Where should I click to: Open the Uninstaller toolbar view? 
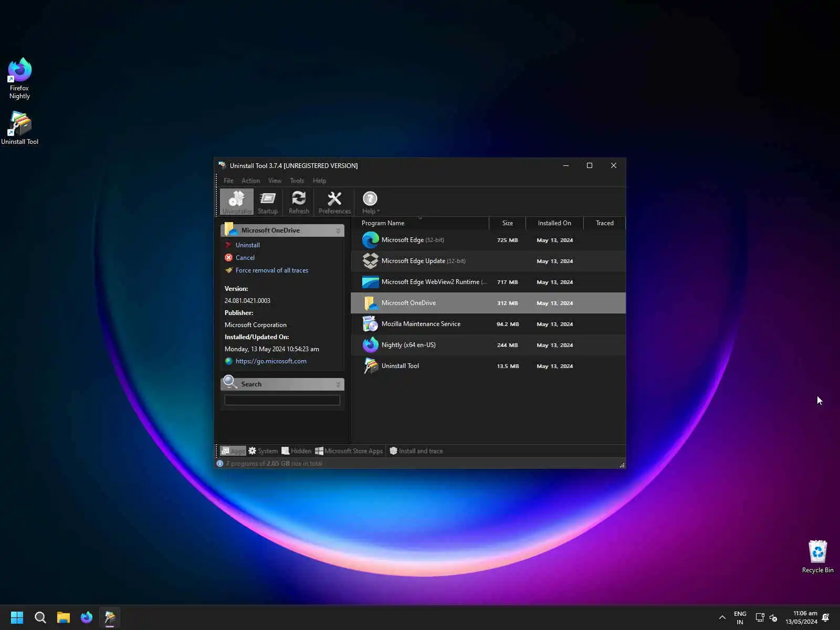[x=237, y=202]
